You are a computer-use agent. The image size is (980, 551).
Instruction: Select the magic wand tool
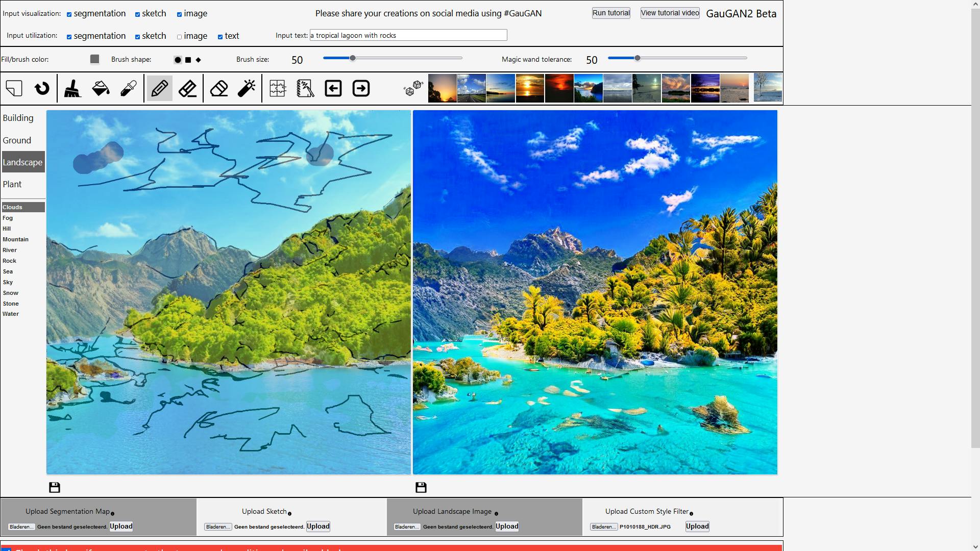(247, 88)
